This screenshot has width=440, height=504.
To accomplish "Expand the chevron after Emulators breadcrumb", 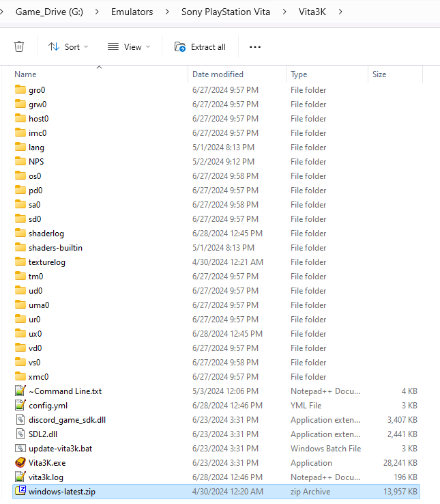I will click(167, 12).
